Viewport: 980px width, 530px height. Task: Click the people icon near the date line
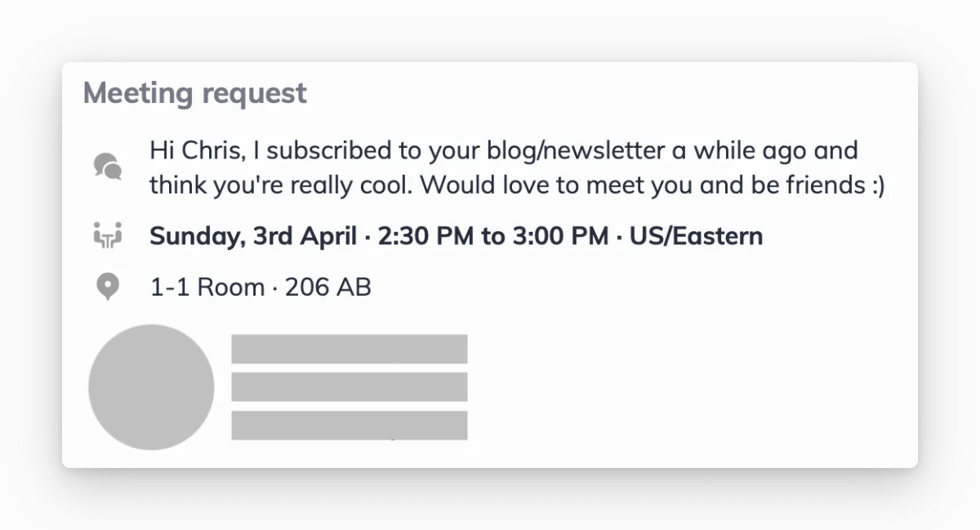(107, 234)
